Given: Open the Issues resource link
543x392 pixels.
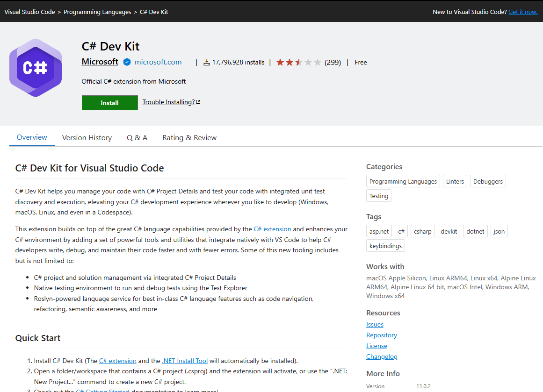Looking at the screenshot, I should [x=375, y=325].
